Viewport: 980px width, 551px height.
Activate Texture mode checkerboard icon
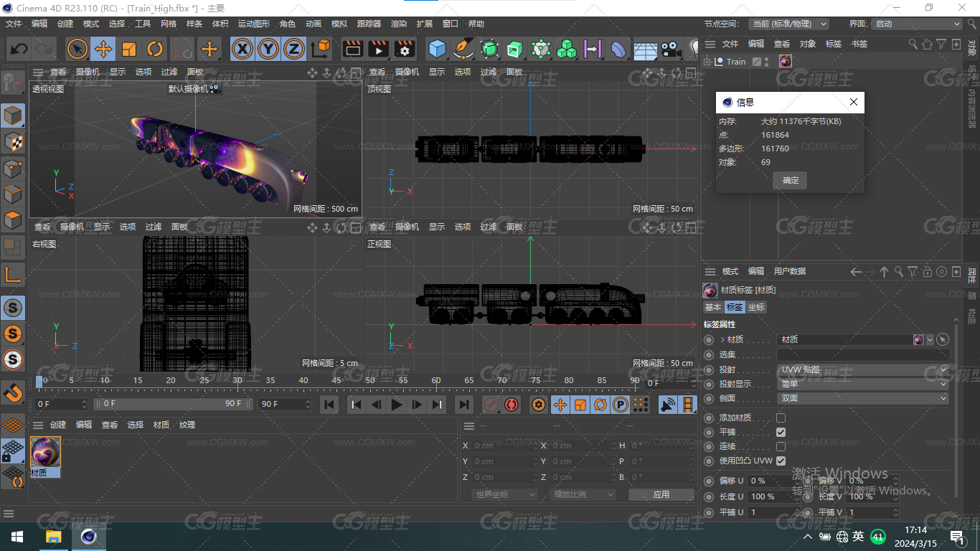click(x=13, y=142)
